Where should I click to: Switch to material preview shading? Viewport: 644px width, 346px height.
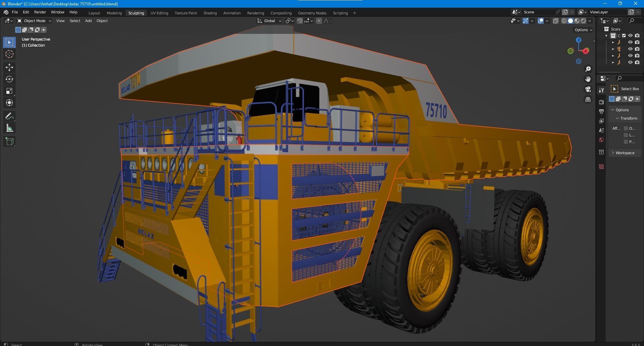pos(577,21)
